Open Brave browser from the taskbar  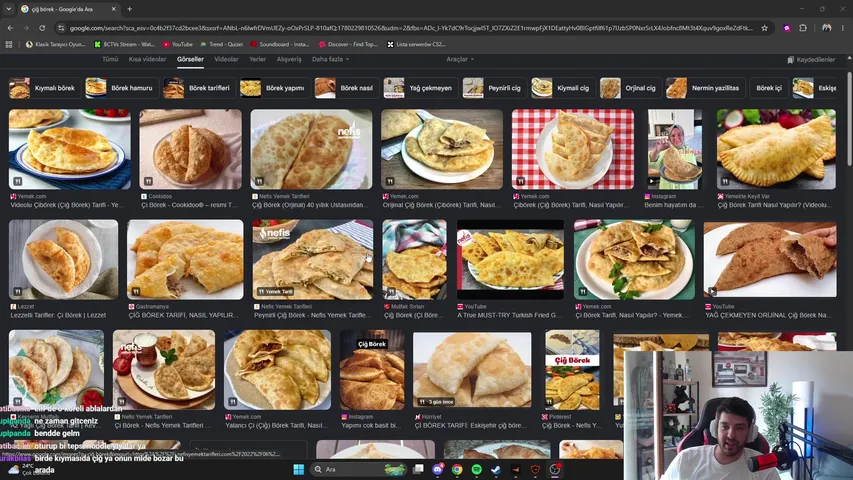[535, 469]
